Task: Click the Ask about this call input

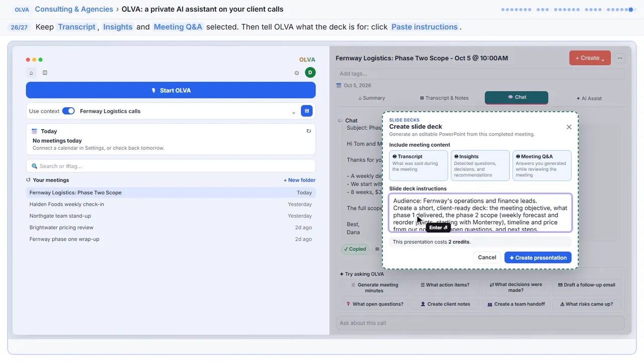Action: point(480,323)
